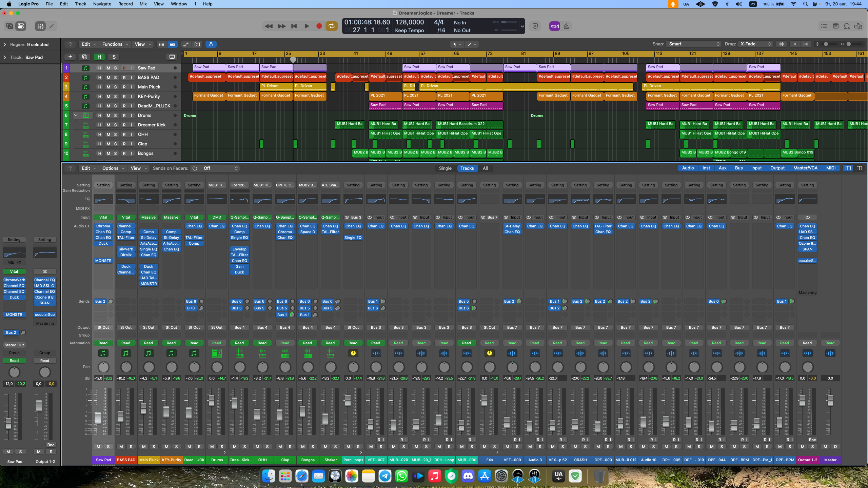Mute the BASS PAD track in header
This screenshot has width=868, height=488.
pyautogui.click(x=108, y=77)
